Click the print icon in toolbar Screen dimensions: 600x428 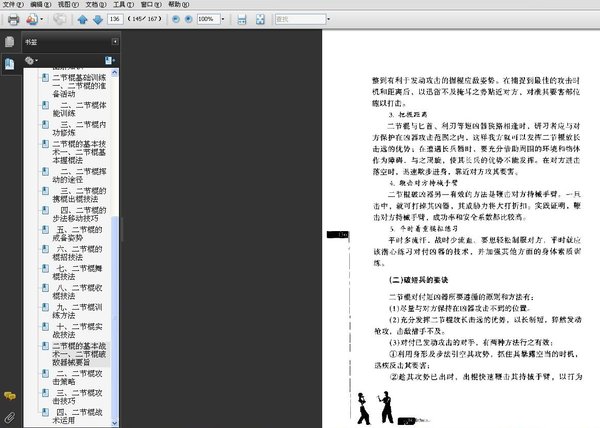(x=13, y=19)
